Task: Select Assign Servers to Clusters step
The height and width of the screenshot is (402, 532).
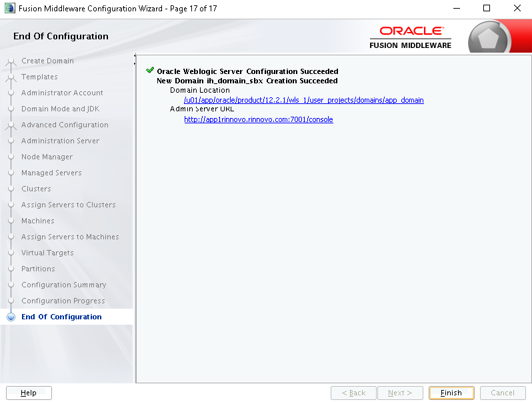Action: 69,205
